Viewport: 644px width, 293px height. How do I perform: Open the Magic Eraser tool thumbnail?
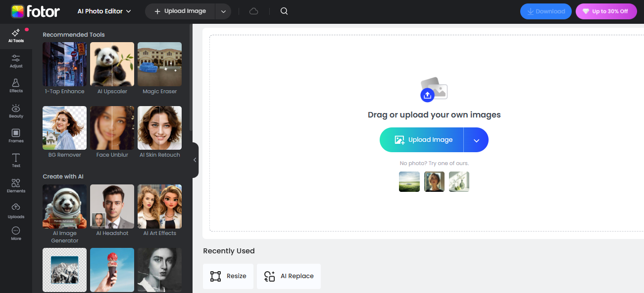point(159,64)
